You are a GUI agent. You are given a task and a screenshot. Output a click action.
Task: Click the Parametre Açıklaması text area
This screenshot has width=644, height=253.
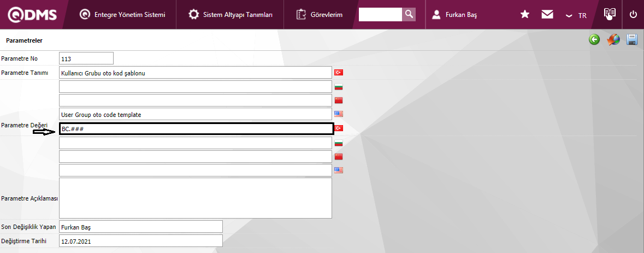[196, 198]
